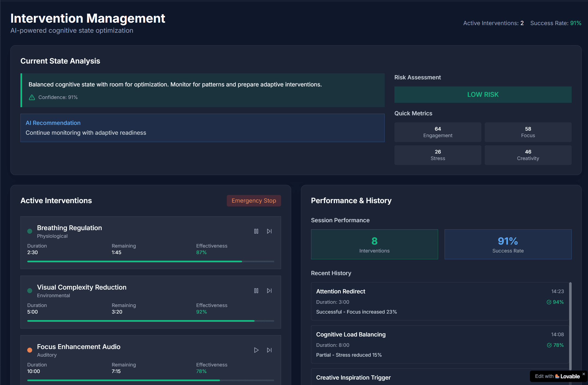Click Visual Complexity Reduction progress bar
The height and width of the screenshot is (385, 588).
click(x=150, y=321)
